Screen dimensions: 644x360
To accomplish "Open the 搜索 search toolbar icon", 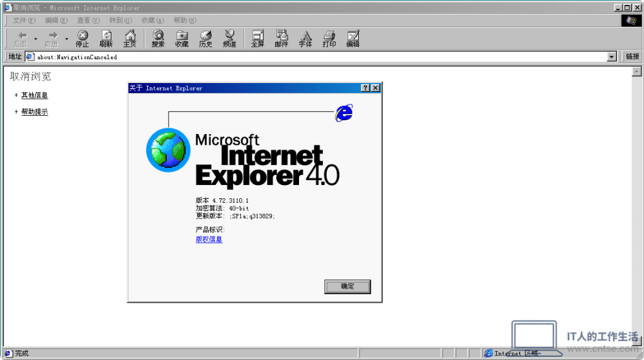I will [158, 39].
